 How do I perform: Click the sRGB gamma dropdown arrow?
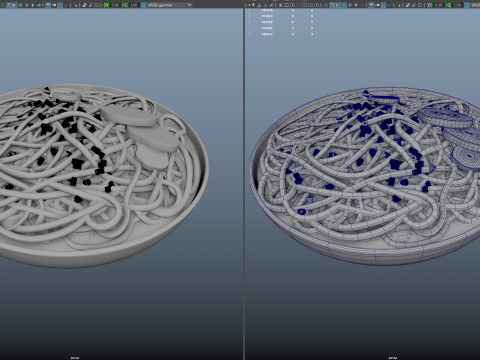tap(189, 5)
